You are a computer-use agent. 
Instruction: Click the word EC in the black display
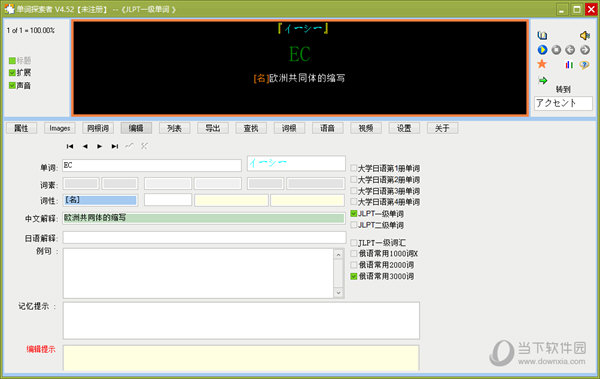[300, 54]
